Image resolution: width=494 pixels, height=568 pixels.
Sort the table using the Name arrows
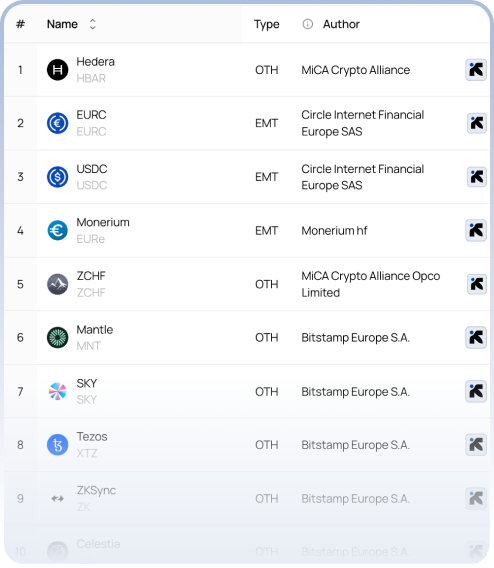(93, 24)
